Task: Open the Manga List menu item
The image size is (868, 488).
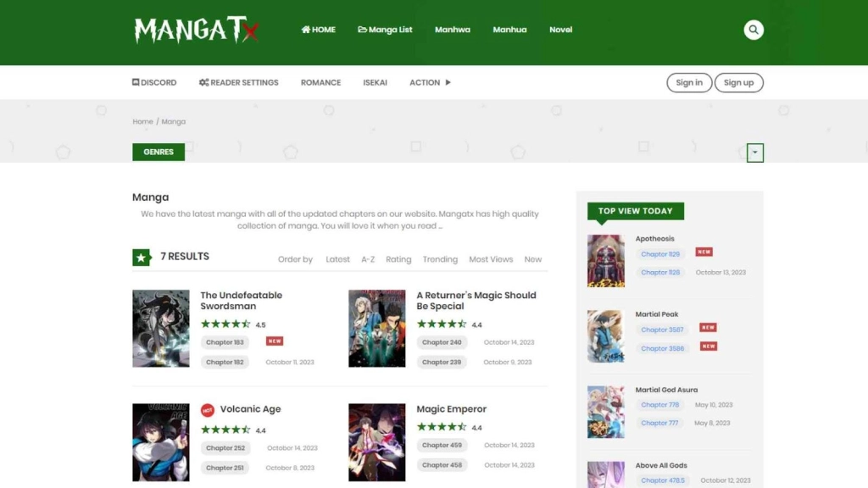Action: coord(385,30)
